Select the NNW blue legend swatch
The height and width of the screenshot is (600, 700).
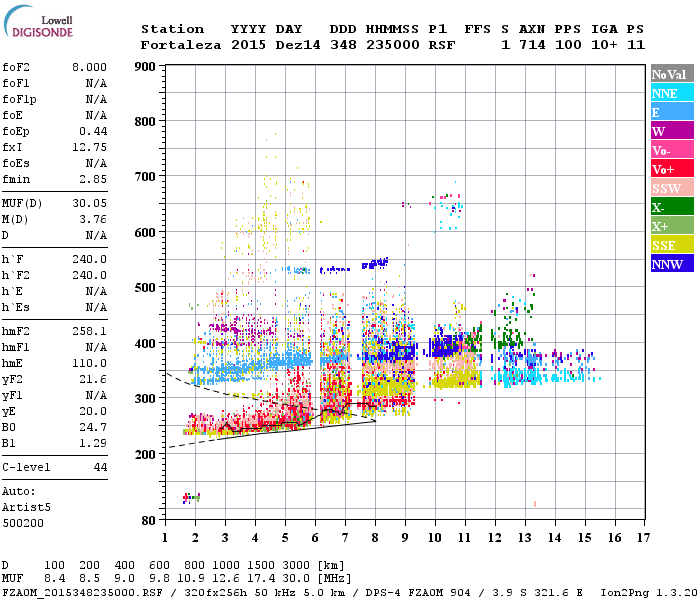click(672, 263)
